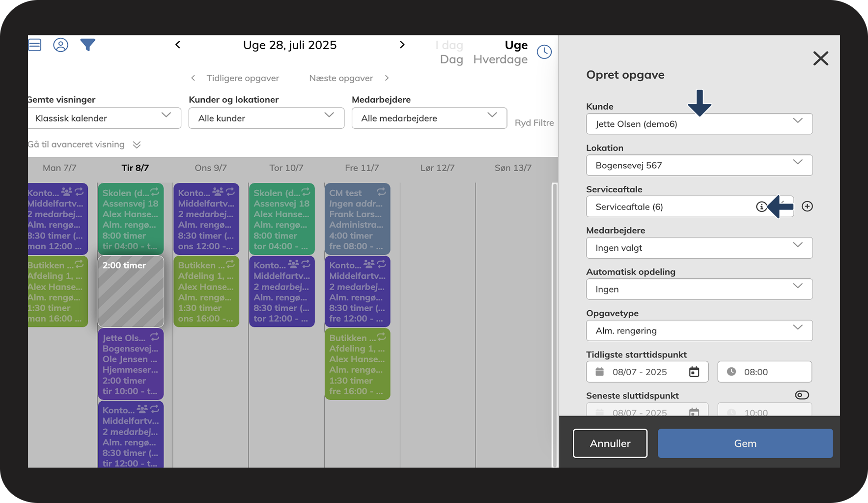Expand Gå til avanceret visning
This screenshot has height=503, width=868.
[84, 145]
